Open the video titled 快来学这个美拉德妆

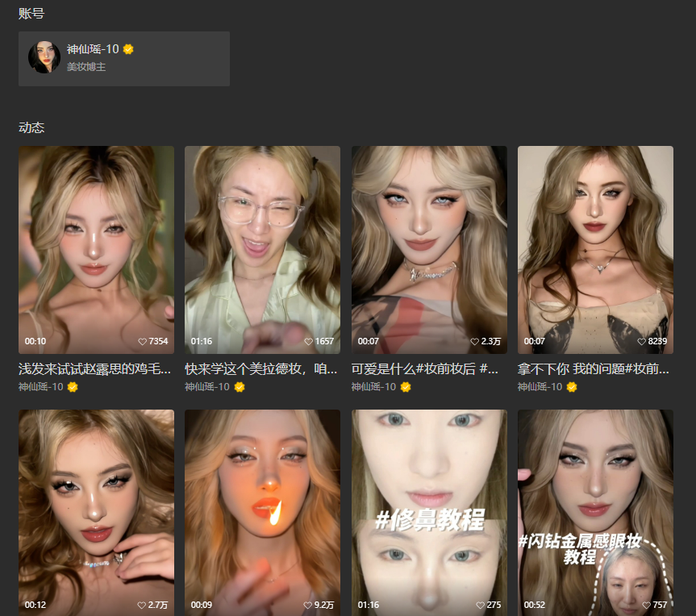pos(261,369)
